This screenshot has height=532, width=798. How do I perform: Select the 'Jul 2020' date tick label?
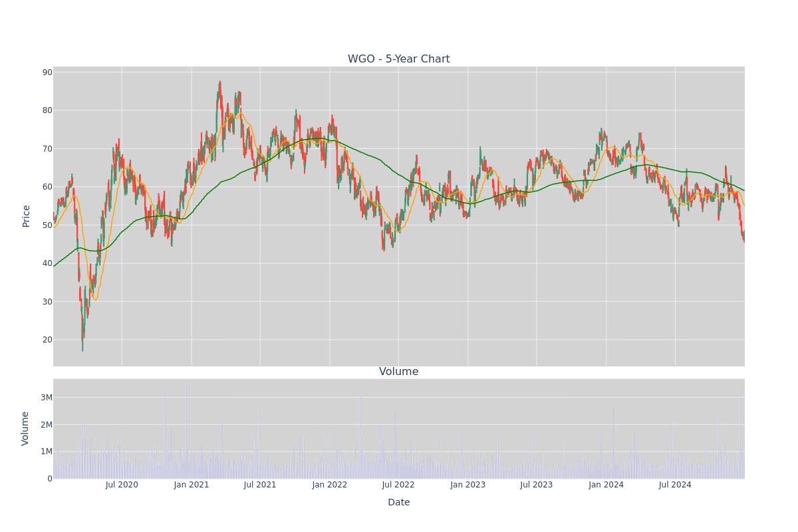[122, 485]
